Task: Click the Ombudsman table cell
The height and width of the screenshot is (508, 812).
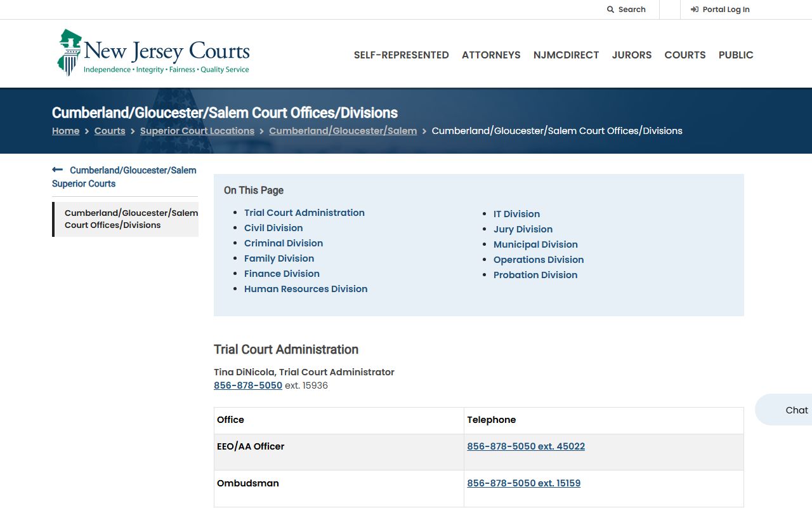Action: click(x=339, y=488)
